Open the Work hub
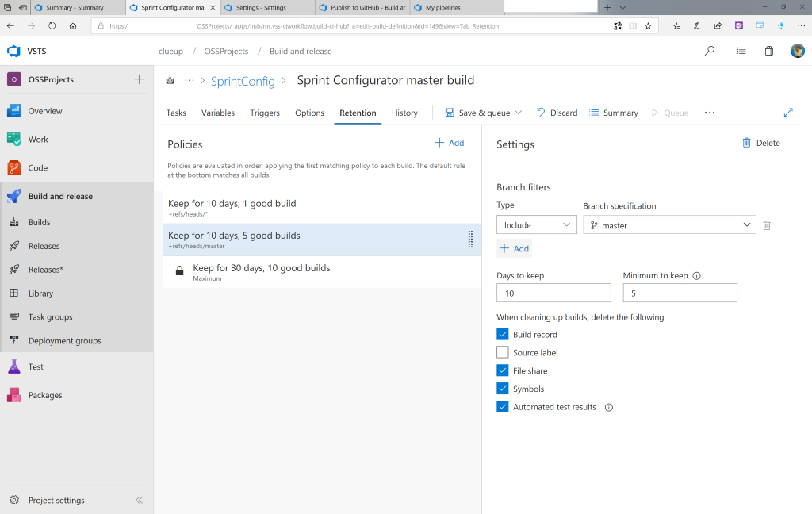 point(38,140)
